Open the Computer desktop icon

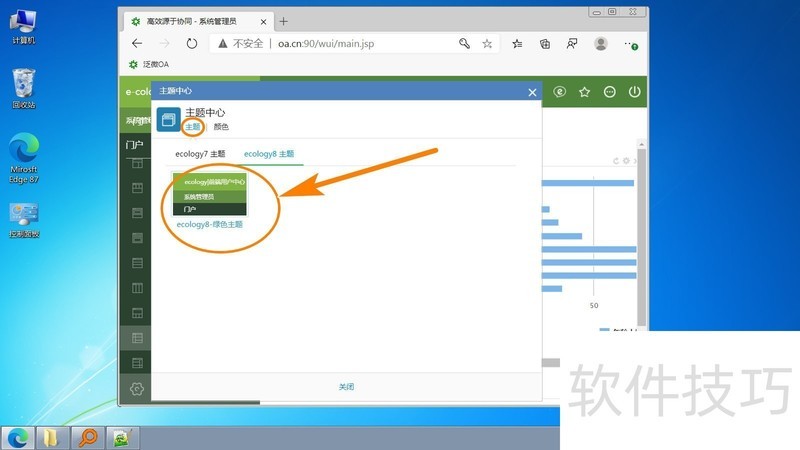(x=23, y=27)
